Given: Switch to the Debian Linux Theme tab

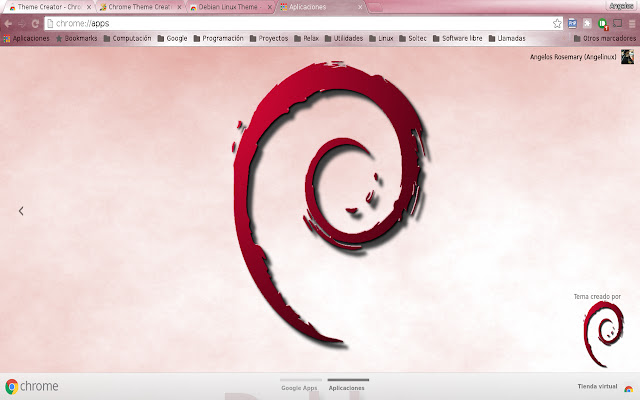Looking at the screenshot, I should pyautogui.click(x=228, y=7).
